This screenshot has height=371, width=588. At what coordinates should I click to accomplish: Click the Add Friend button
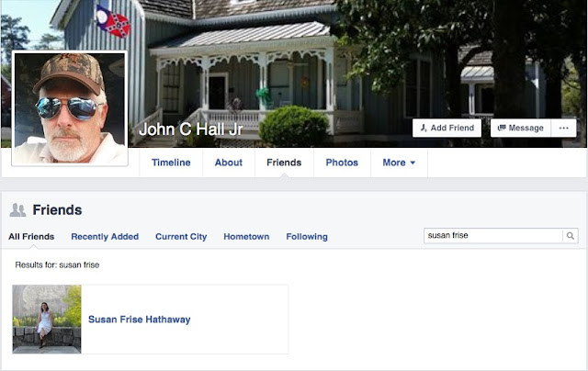(x=447, y=129)
